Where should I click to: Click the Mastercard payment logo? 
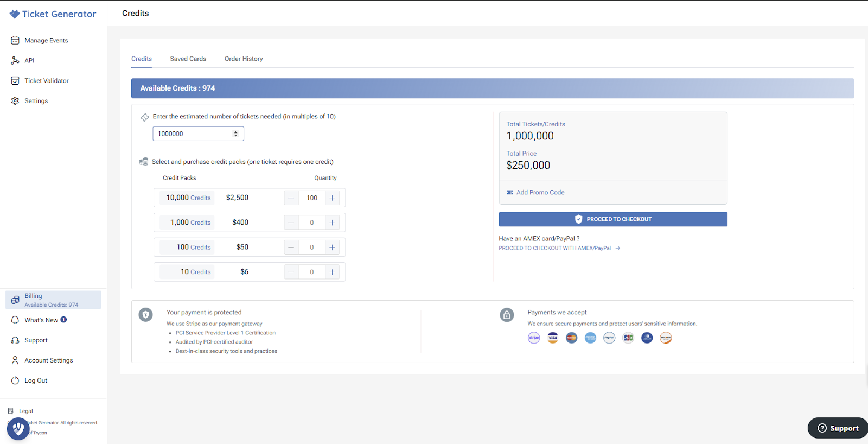pos(572,338)
